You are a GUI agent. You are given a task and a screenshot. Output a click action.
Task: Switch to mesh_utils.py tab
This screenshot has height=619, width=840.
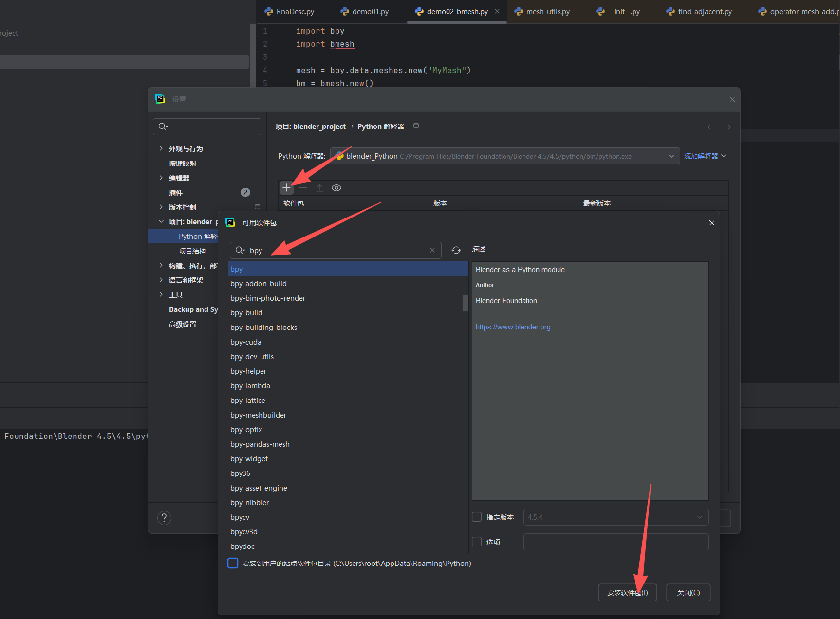point(542,11)
